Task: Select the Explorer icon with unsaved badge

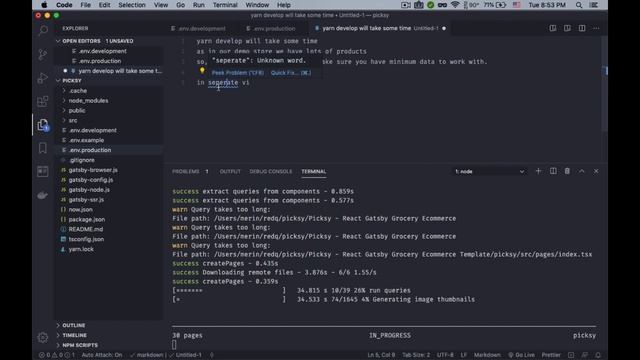Action: (43, 125)
